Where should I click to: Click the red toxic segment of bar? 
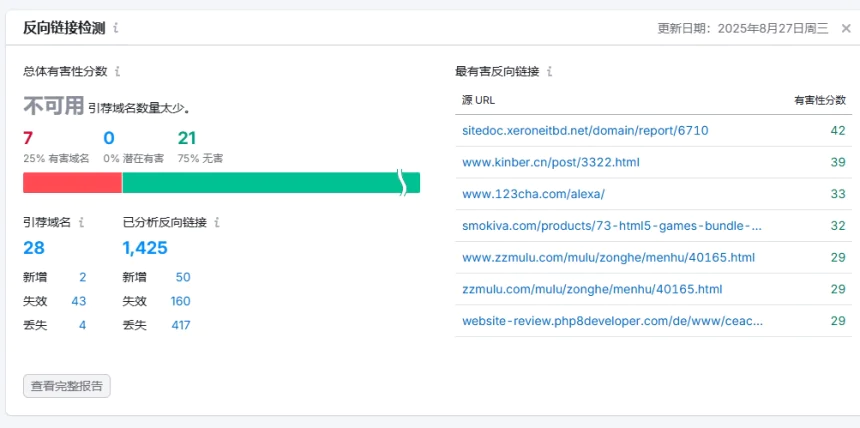coord(72,183)
